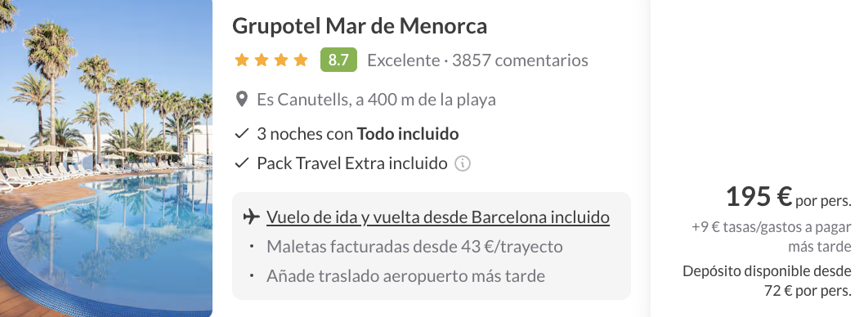Click the Maletas facturadas baggage line
The height and width of the screenshot is (317, 868).
point(414,247)
